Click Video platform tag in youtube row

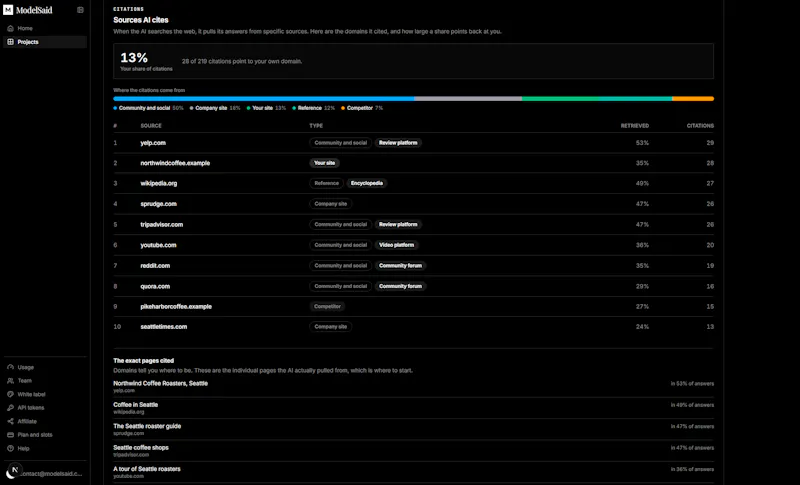(396, 245)
